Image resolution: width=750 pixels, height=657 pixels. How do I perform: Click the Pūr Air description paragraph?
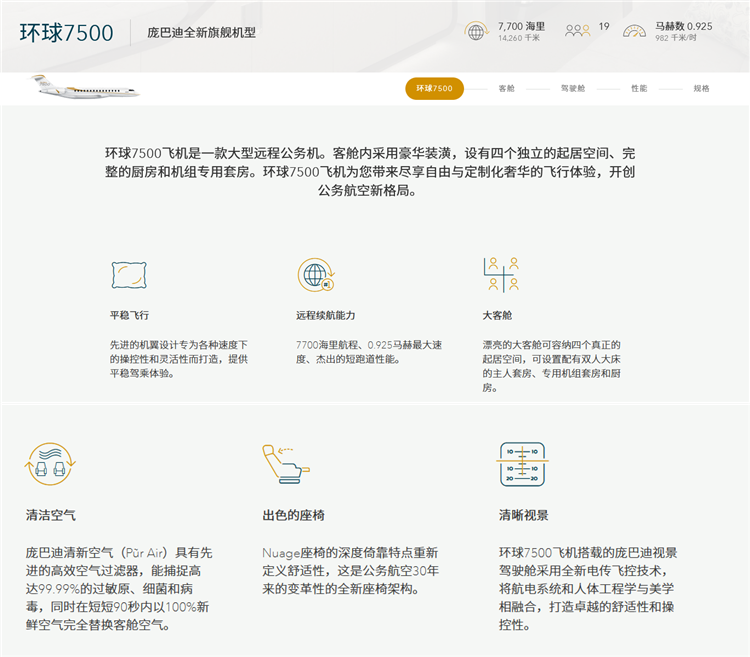point(119,589)
